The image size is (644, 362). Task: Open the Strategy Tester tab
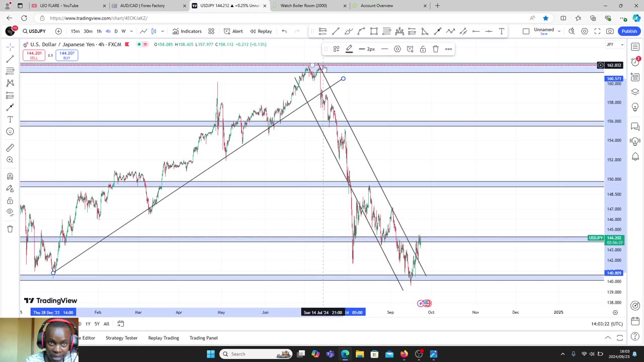coord(121,338)
